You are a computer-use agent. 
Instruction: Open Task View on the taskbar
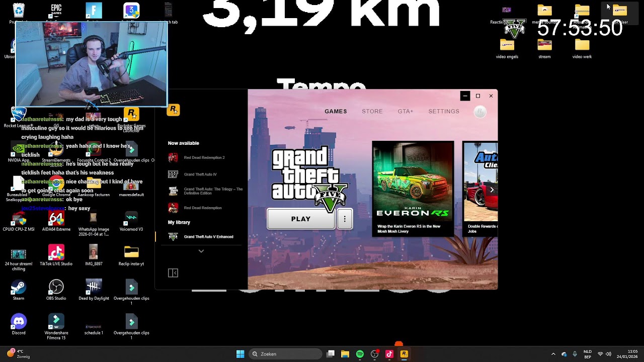pyautogui.click(x=331, y=354)
